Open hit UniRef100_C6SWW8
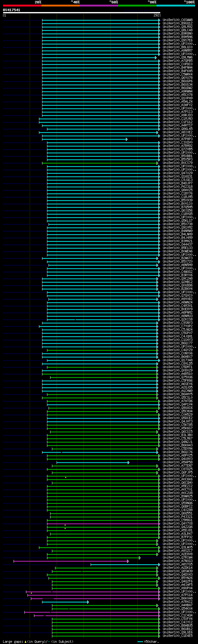The width and height of the screenshot is (198, 644). pos(178,20)
